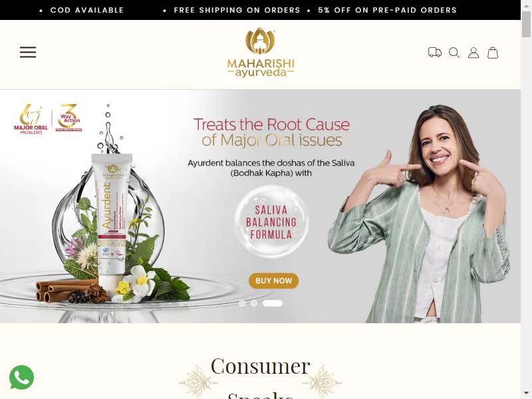This screenshot has height=399, width=532.
Task: Click the Saliva Balancing Formula bubble
Action: pyautogui.click(x=271, y=221)
